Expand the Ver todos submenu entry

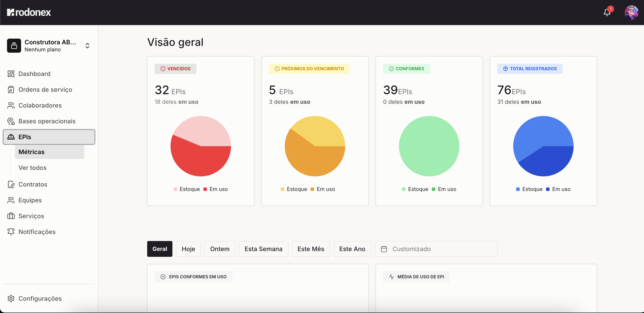[32, 168]
